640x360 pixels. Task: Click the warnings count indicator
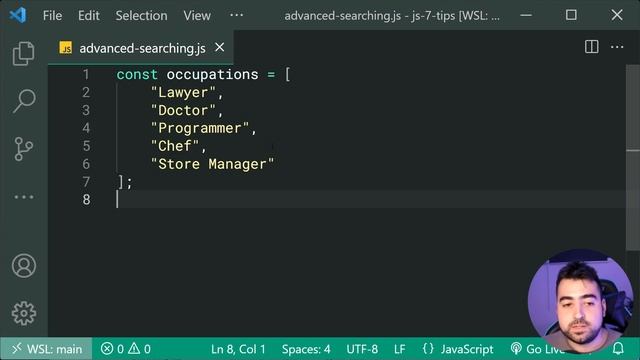click(x=140, y=349)
